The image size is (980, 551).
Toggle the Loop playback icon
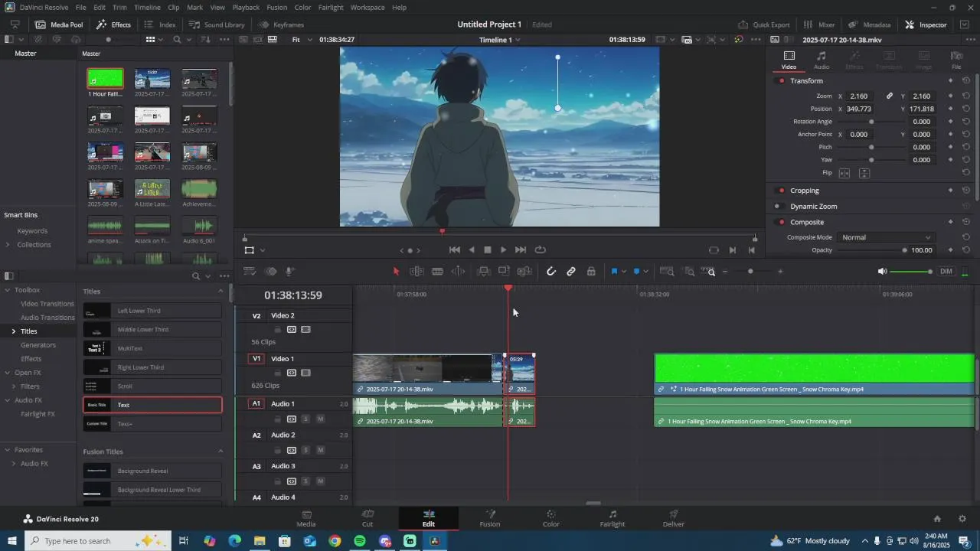[x=541, y=249]
